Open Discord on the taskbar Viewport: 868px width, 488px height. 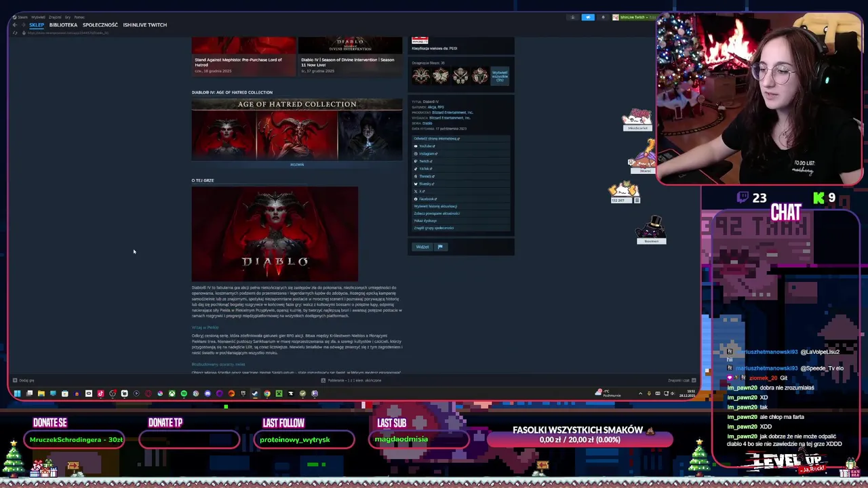[x=208, y=393]
